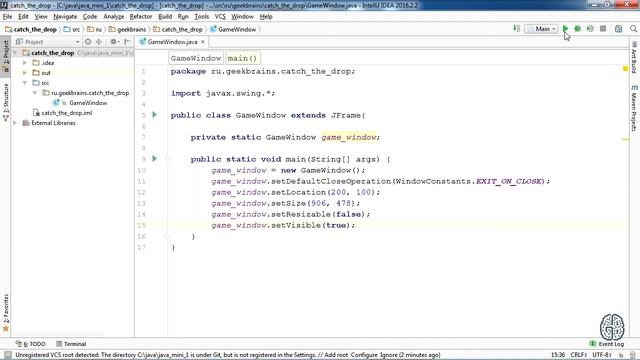The image size is (640, 360).
Task: Open the File menu
Action: pos(7,17)
